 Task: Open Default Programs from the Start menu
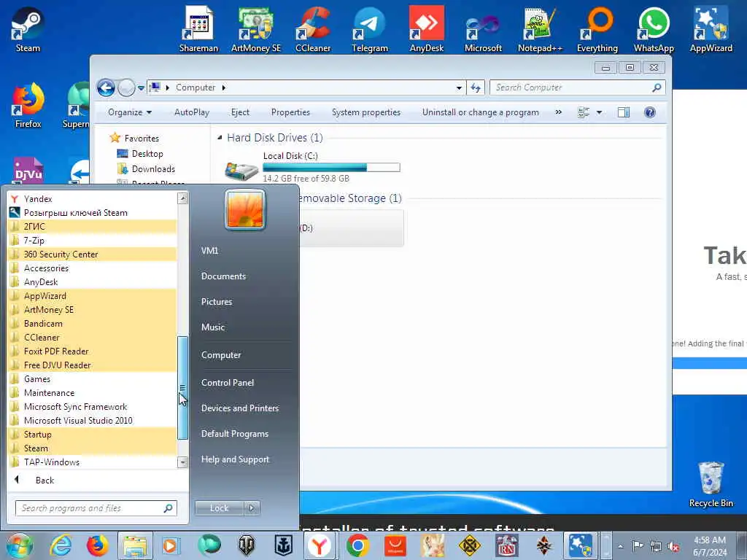click(234, 434)
